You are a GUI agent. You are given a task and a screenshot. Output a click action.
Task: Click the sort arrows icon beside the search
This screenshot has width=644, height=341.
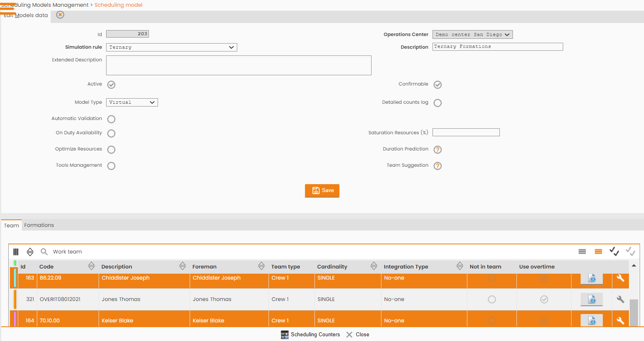tap(30, 252)
